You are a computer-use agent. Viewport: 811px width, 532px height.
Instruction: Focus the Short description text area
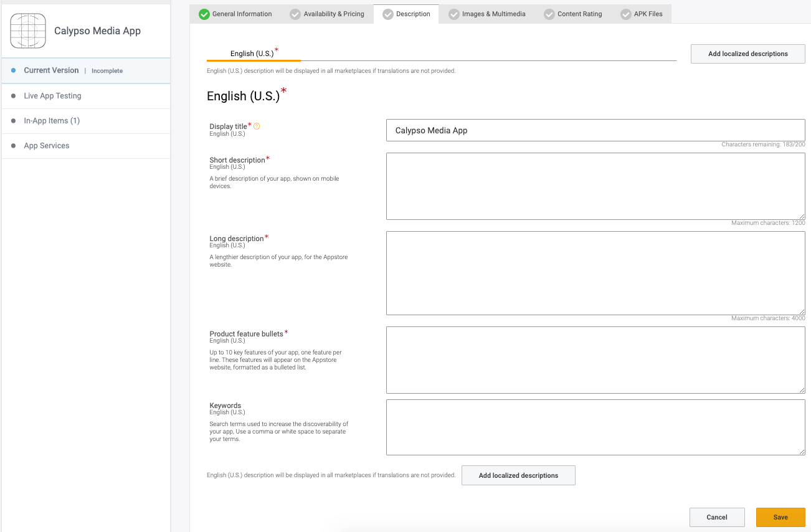tap(595, 186)
